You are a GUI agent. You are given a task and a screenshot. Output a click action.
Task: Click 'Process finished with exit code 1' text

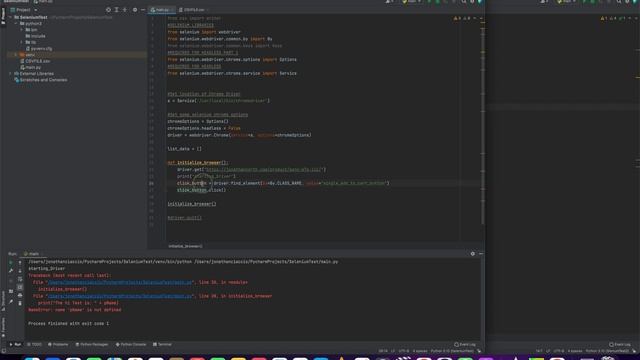coord(69,323)
